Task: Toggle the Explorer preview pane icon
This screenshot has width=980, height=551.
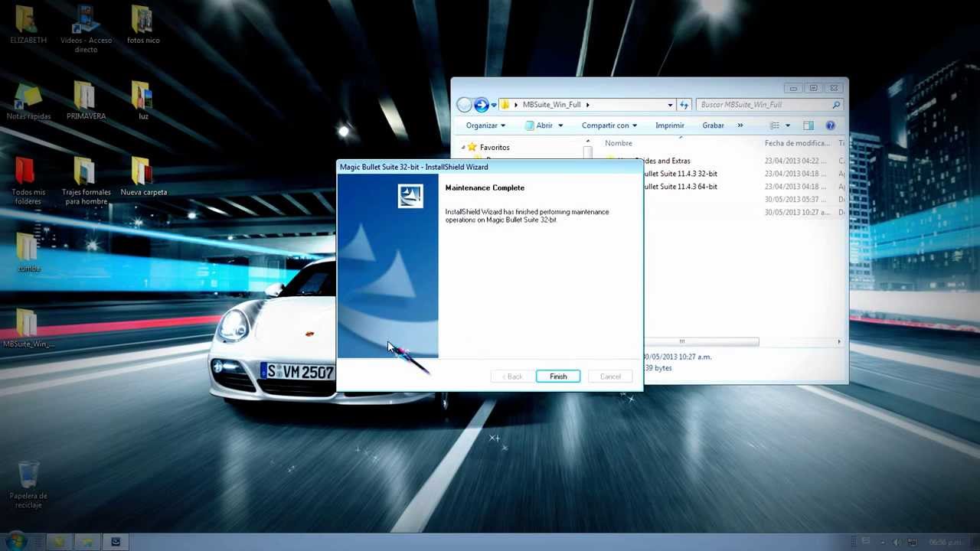Action: coord(808,126)
